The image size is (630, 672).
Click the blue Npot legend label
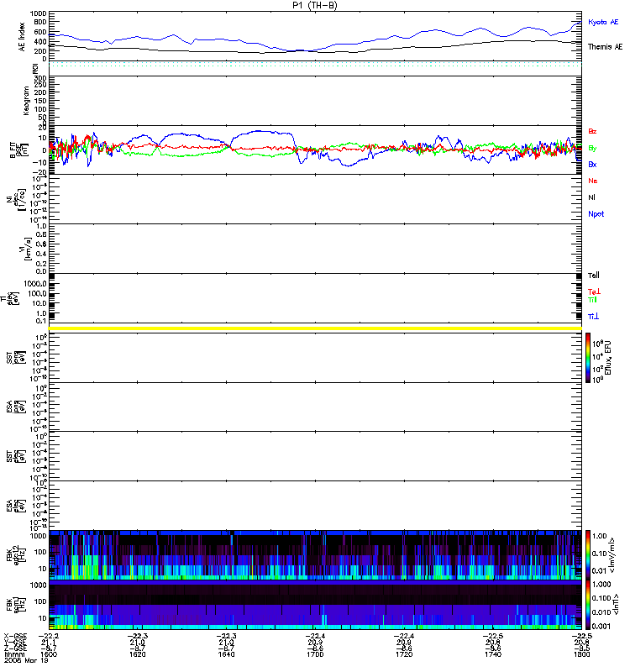[596, 214]
